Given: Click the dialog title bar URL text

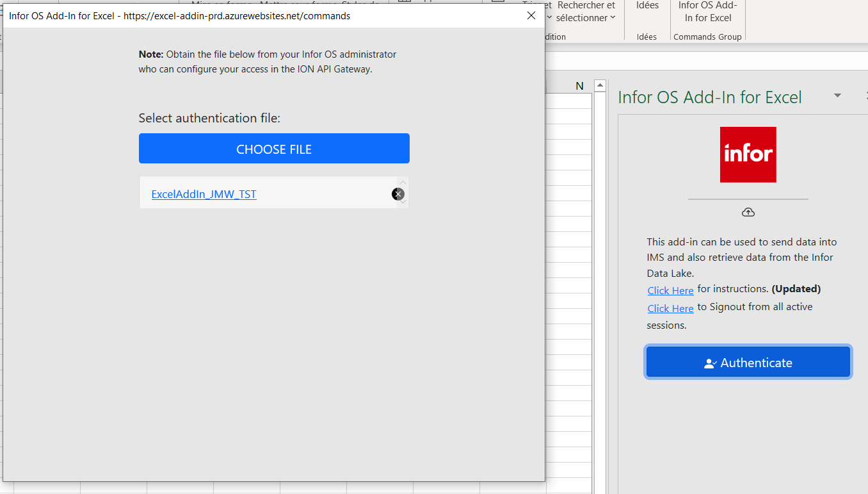Looking at the screenshot, I should click(x=237, y=16).
